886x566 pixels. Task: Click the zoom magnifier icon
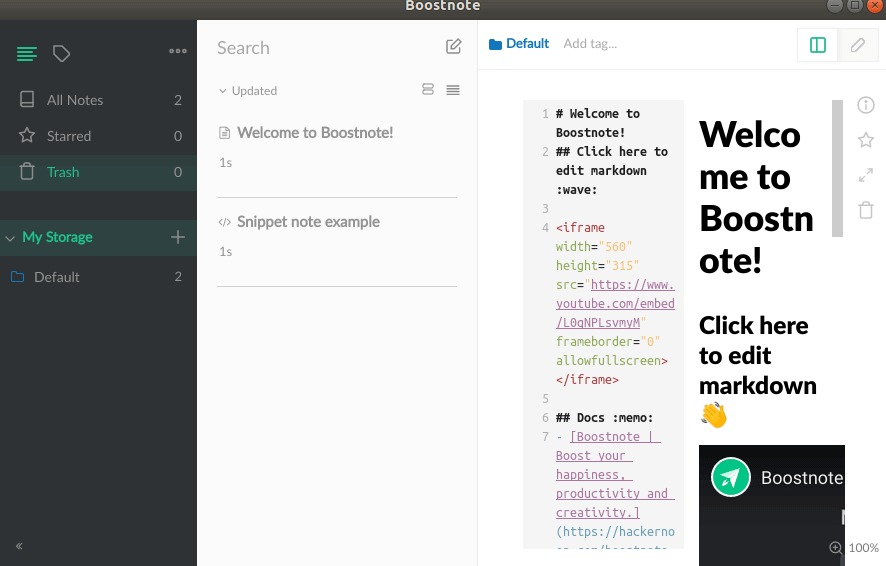(836, 547)
